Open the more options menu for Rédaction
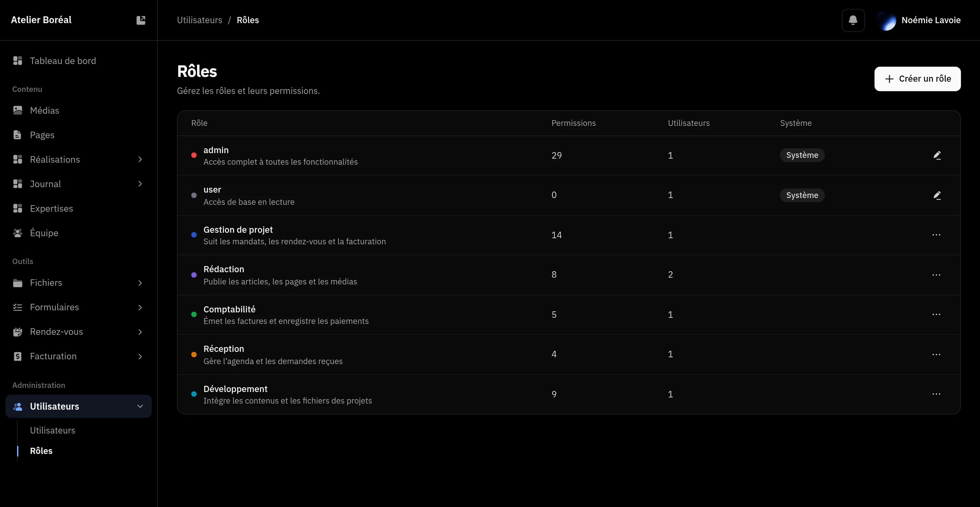Image resolution: width=980 pixels, height=507 pixels. (936, 275)
